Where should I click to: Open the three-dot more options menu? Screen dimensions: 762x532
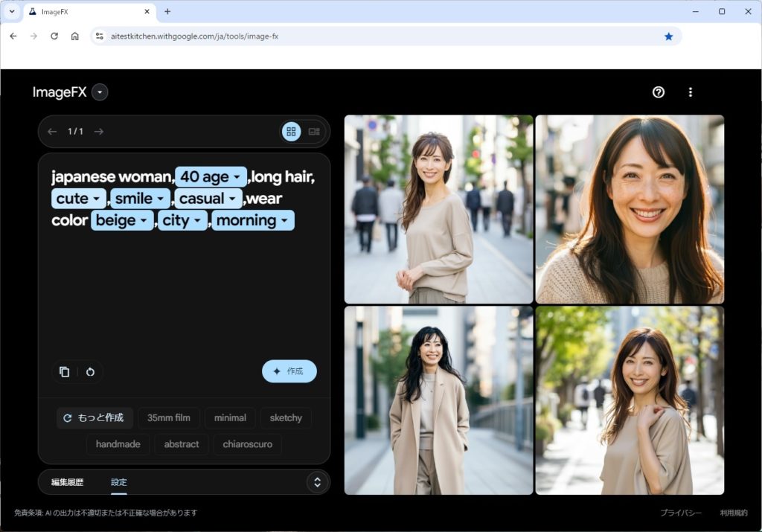point(690,92)
